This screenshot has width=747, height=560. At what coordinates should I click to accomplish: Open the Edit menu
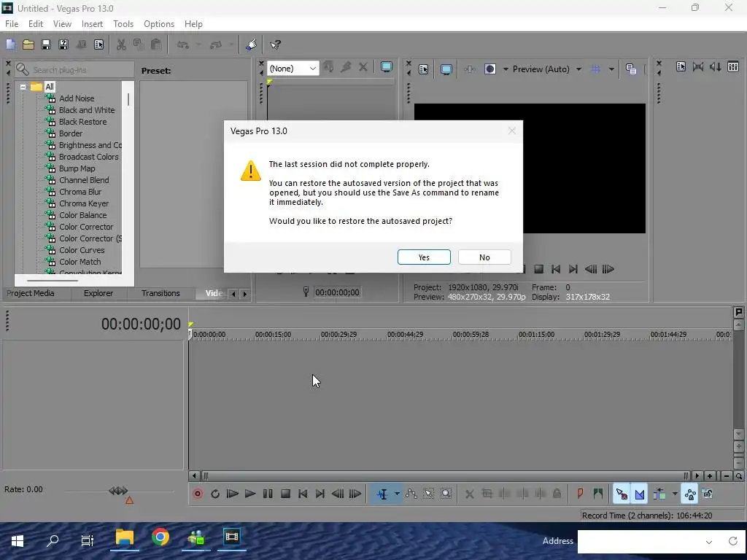[36, 24]
